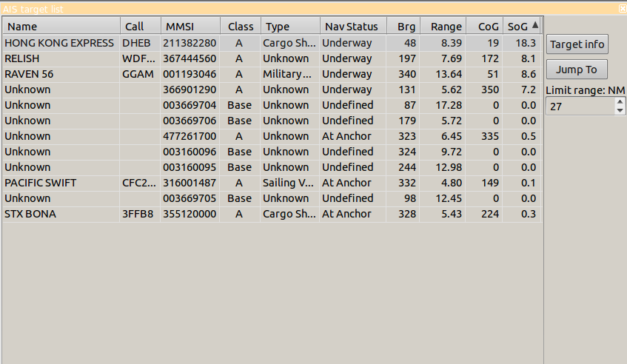Increase limit range with up arrow
The image size is (627, 364).
[620, 103]
